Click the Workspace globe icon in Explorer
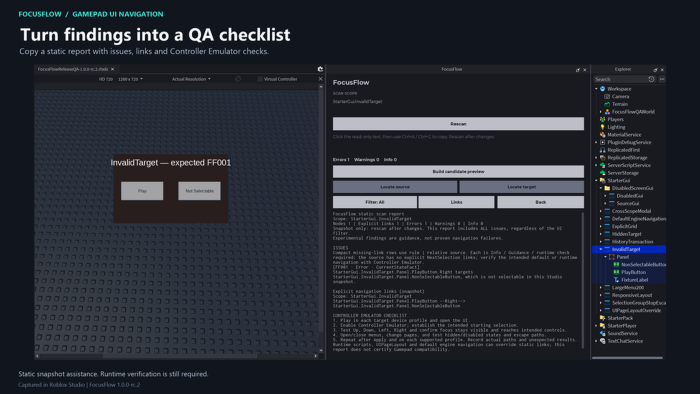 602,89
